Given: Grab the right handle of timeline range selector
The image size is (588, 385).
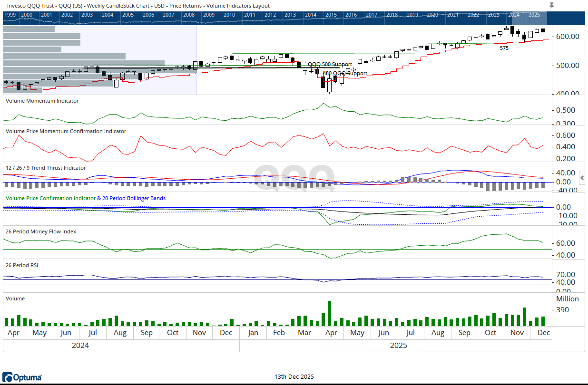Looking at the screenshot, I should (x=546, y=18).
